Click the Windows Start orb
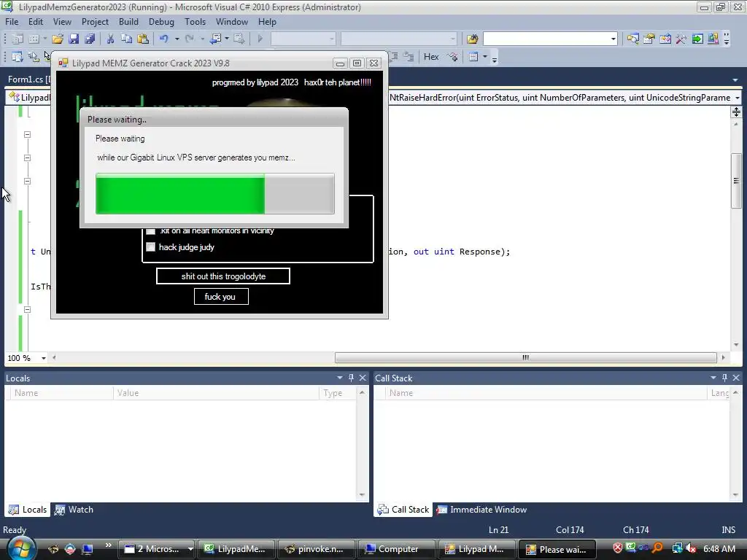The height and width of the screenshot is (560, 747). pyautogui.click(x=20, y=548)
